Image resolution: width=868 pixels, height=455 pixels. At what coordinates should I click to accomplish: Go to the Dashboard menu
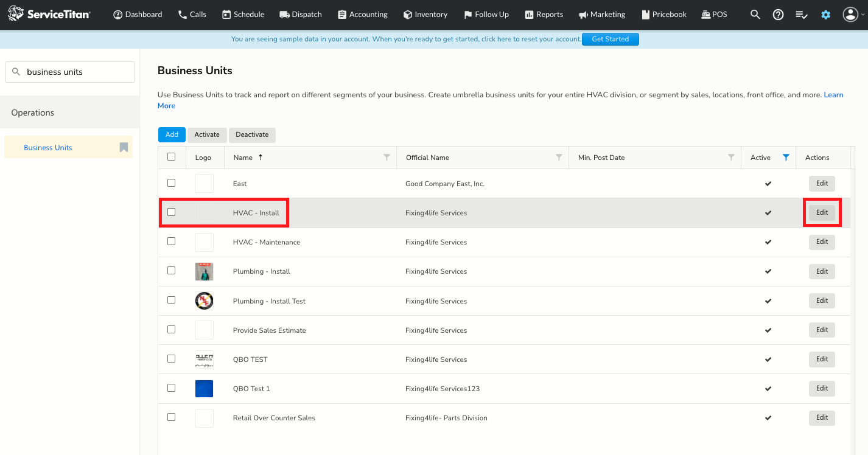click(138, 15)
